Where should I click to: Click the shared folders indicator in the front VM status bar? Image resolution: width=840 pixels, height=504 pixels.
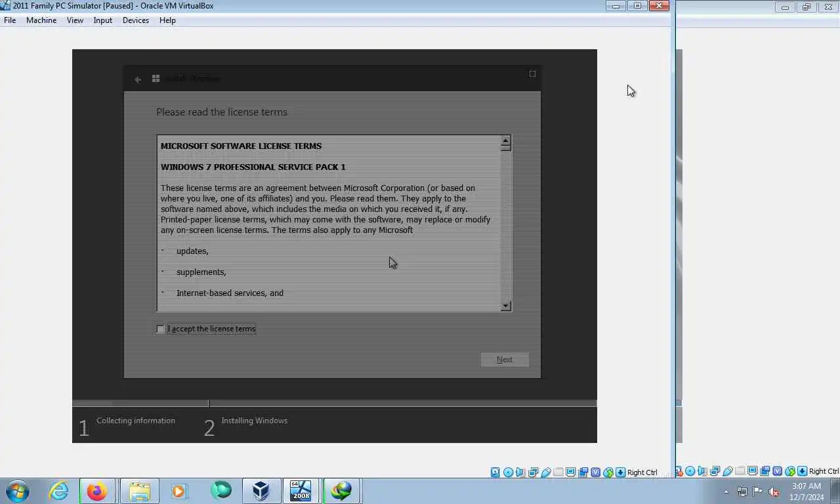pyautogui.click(x=558, y=472)
